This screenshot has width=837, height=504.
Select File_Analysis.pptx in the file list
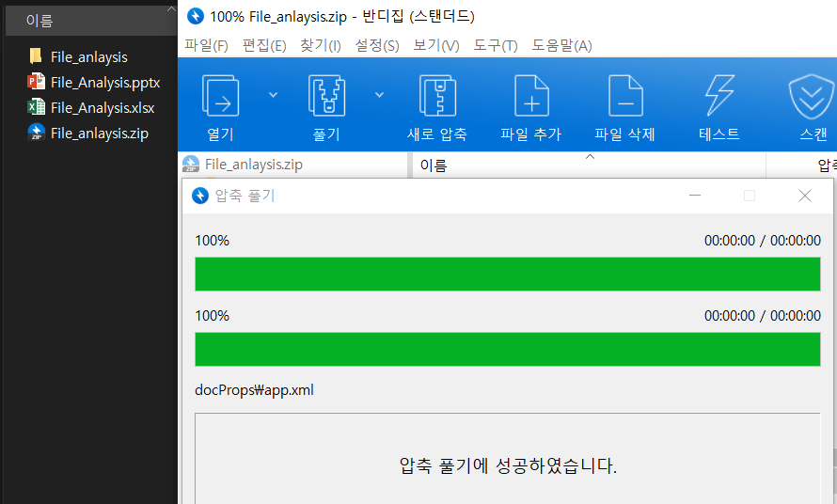coord(94,82)
